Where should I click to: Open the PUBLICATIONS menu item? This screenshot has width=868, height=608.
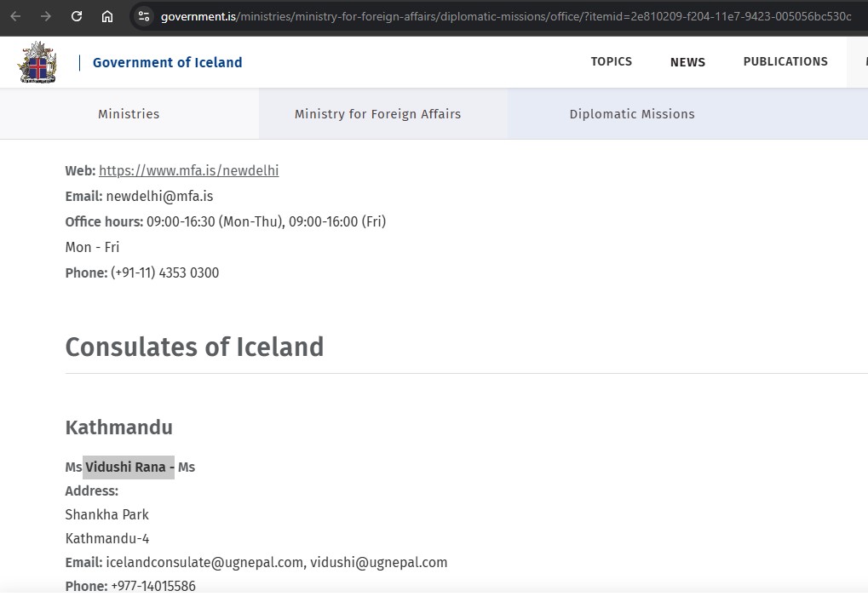pos(785,61)
